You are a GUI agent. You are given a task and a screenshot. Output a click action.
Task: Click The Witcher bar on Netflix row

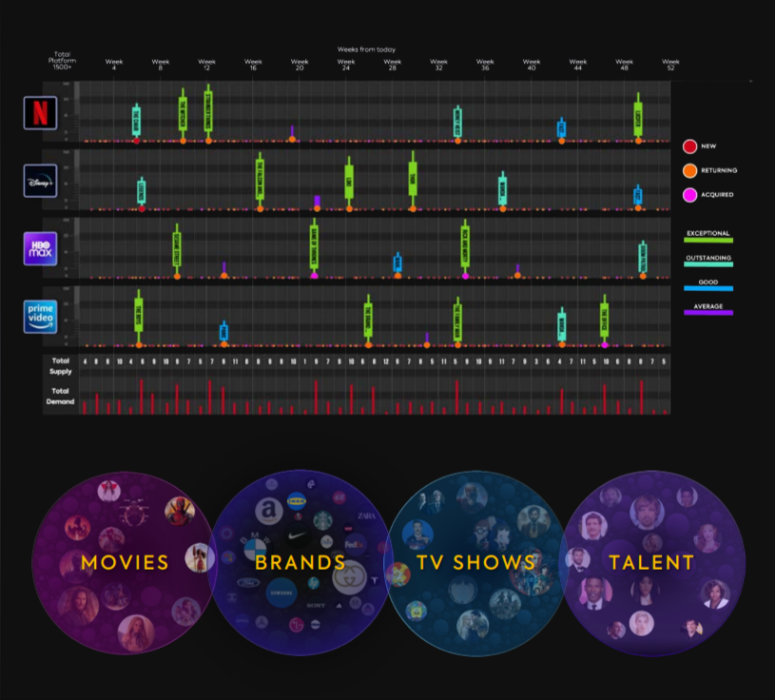[x=183, y=114]
